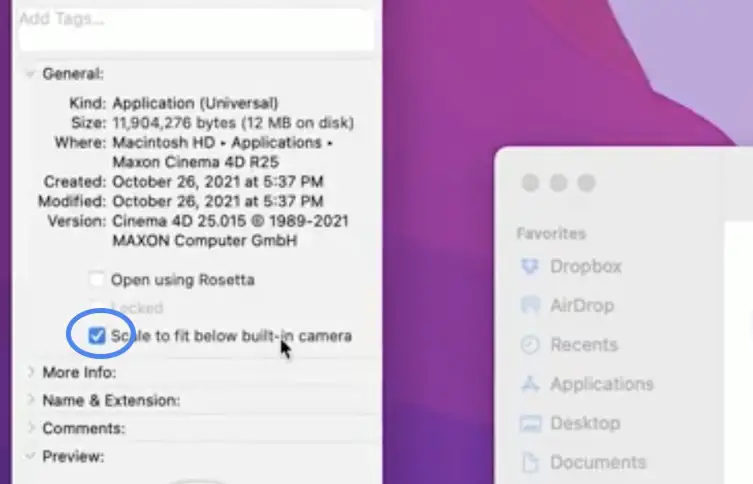This screenshot has height=484, width=753.
Task: Collapse the Preview section
Action: pyautogui.click(x=30, y=456)
